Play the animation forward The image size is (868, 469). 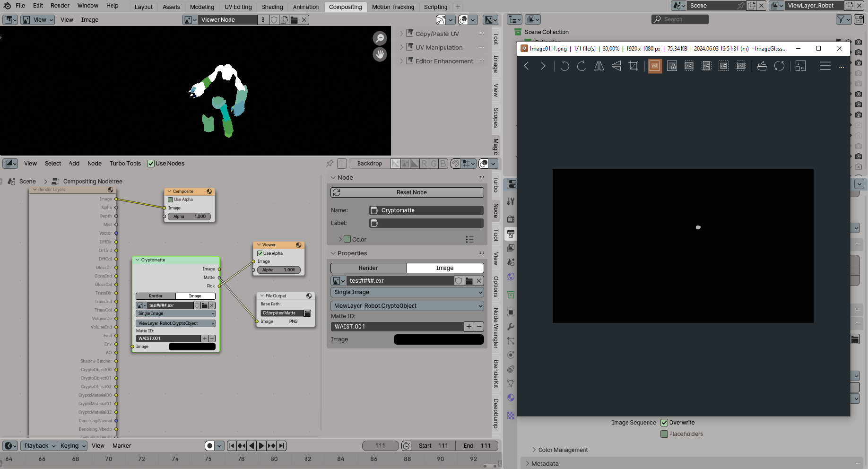[261, 446]
